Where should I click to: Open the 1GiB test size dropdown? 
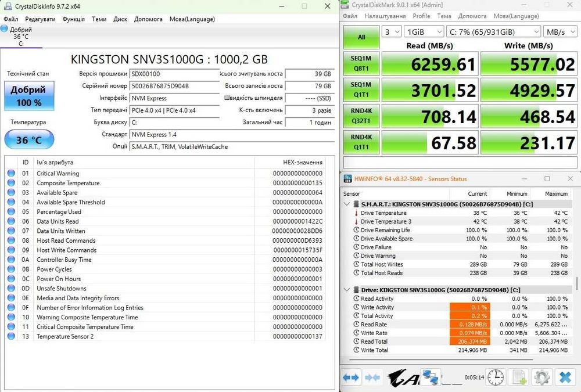click(x=424, y=32)
